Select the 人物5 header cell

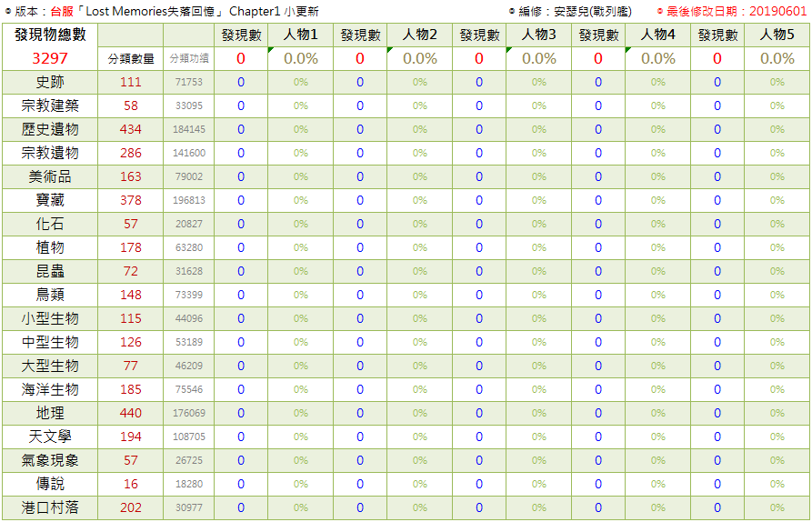point(777,35)
